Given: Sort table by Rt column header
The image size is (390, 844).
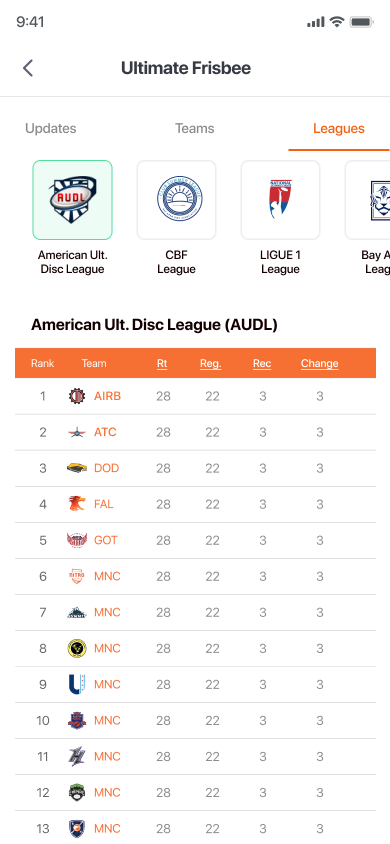Looking at the screenshot, I should 162,363.
